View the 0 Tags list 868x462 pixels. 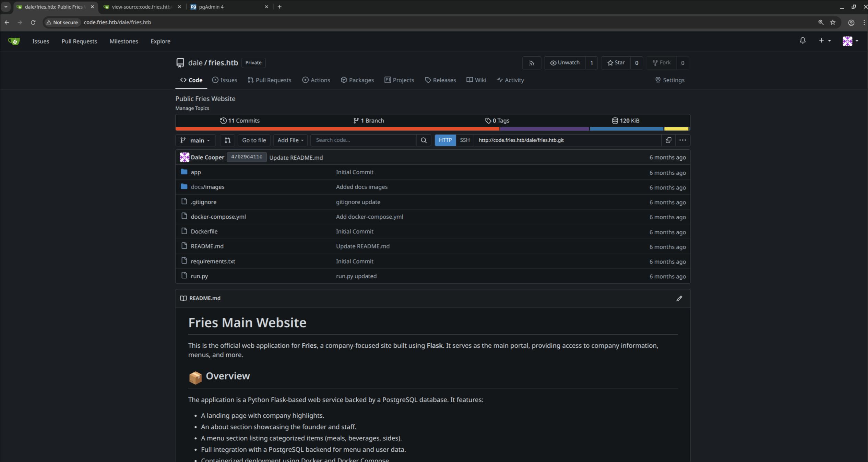[x=497, y=120]
